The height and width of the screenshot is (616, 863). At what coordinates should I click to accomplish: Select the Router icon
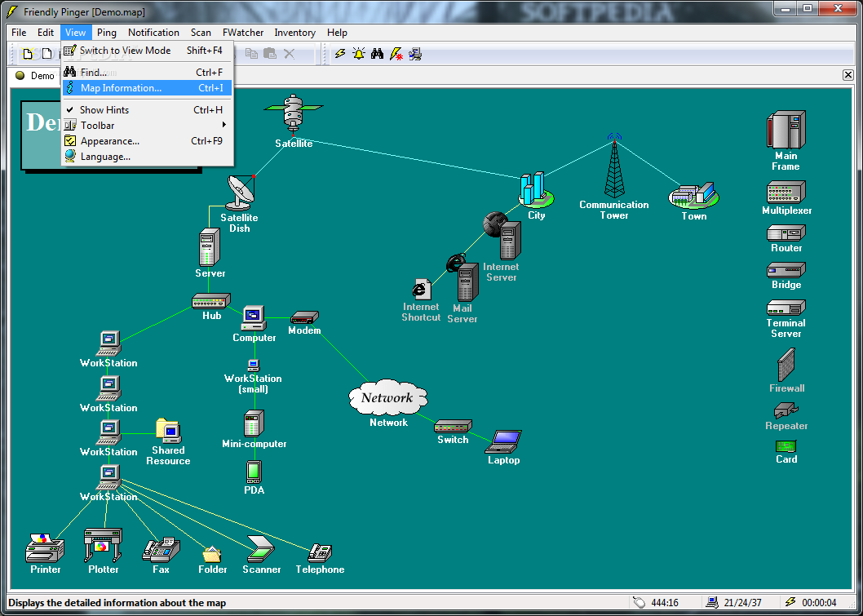pos(786,233)
